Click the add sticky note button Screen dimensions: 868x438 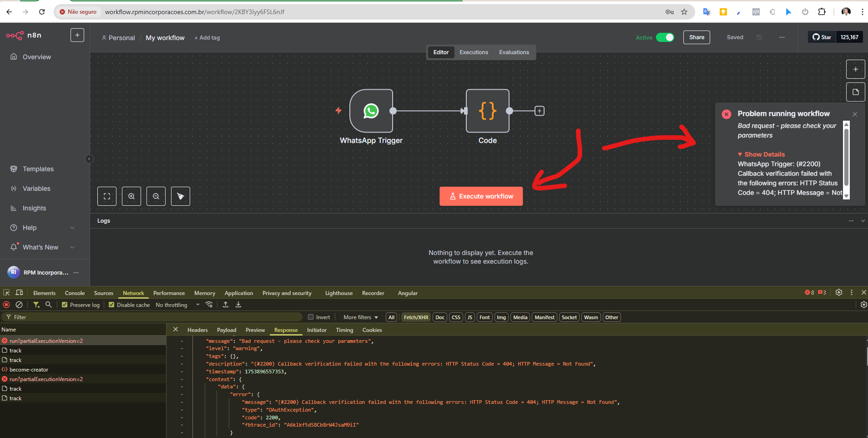coord(855,92)
